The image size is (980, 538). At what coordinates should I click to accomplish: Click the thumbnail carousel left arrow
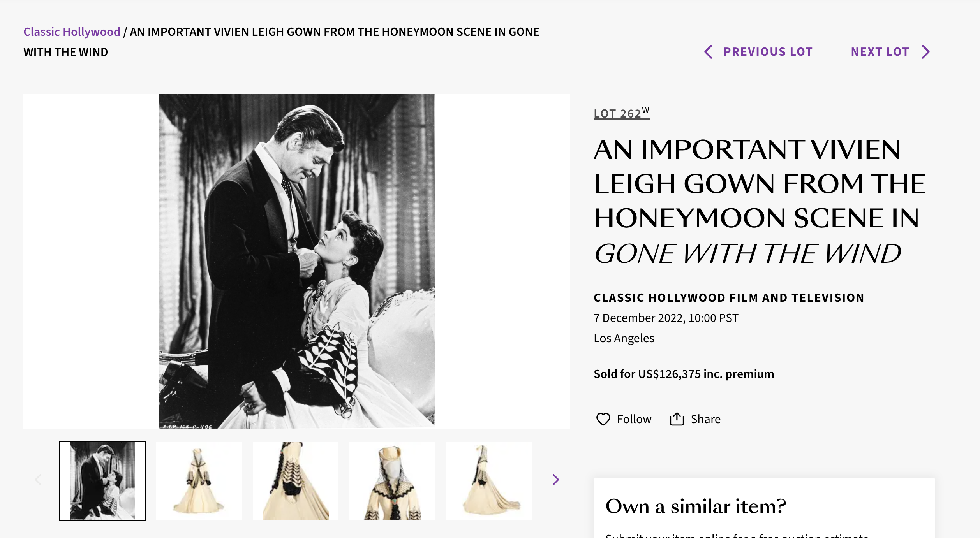(x=38, y=480)
